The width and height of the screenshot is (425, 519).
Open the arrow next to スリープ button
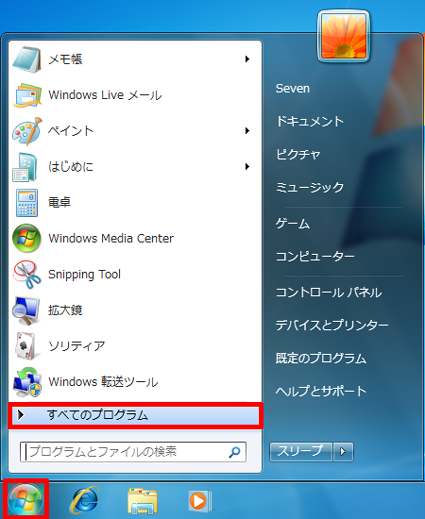(343, 452)
